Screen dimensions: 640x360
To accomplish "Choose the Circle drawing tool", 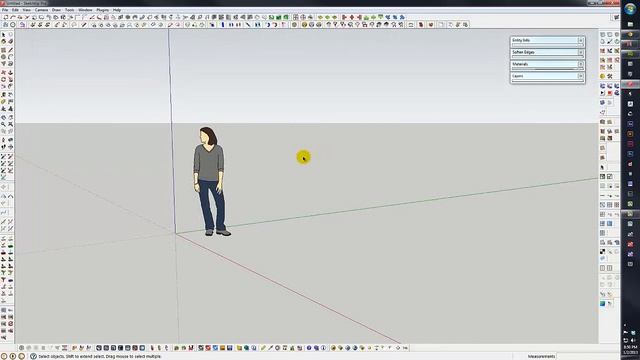I will pyautogui.click(x=4, y=57).
